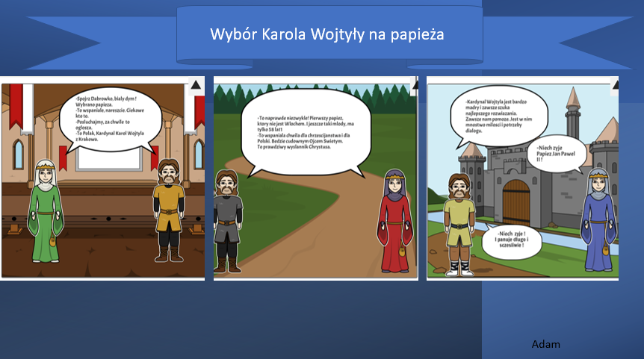Click the wooden castle gate
Image resolution: width=644 pixels, height=359 pixels.
[x=515, y=200]
